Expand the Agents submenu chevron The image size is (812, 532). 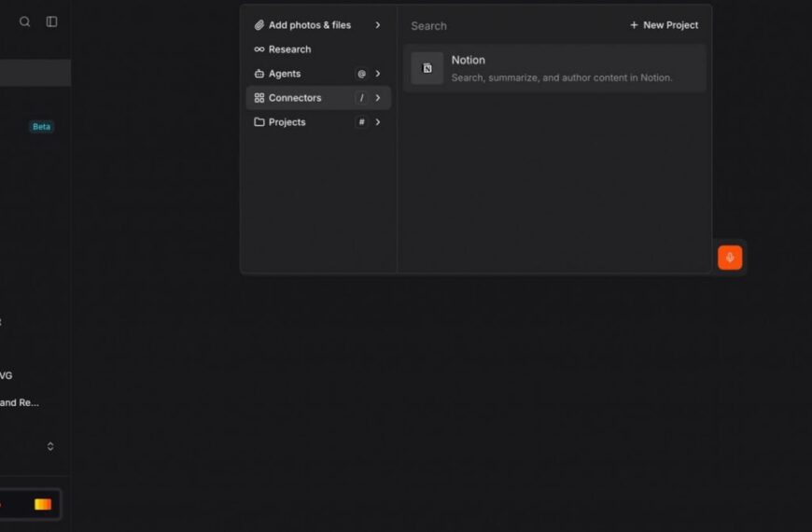(x=378, y=74)
